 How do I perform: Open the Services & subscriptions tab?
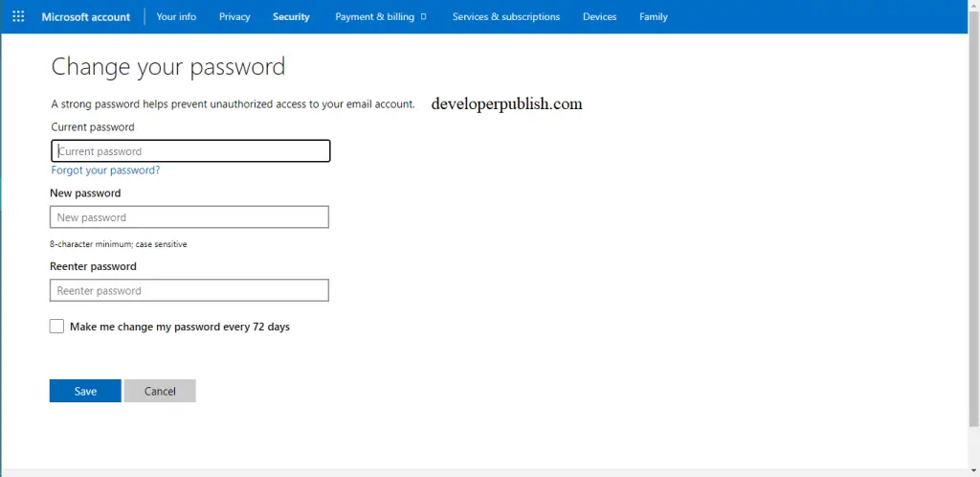(x=506, y=17)
